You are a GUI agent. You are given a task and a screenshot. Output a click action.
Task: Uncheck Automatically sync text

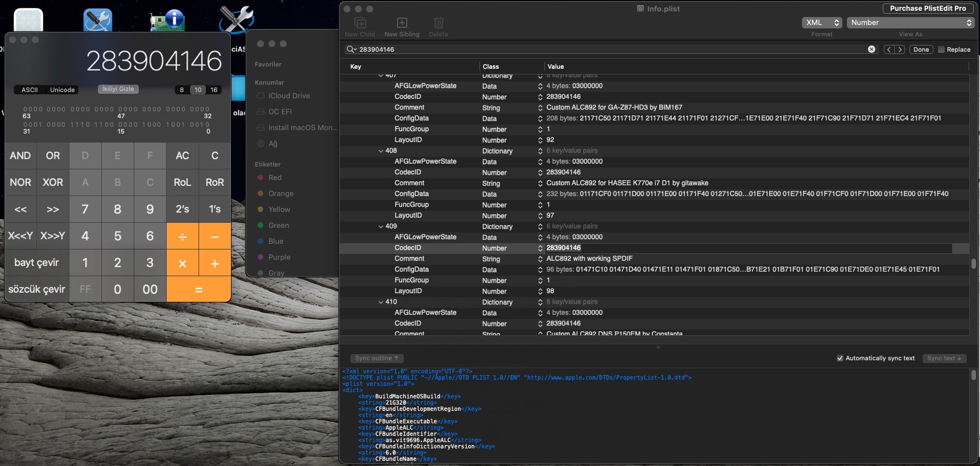[840, 358]
